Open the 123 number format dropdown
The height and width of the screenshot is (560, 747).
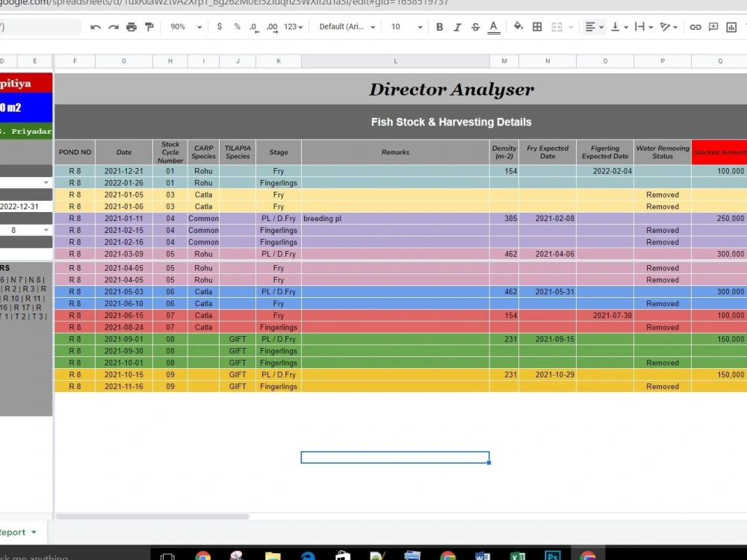pyautogui.click(x=293, y=27)
